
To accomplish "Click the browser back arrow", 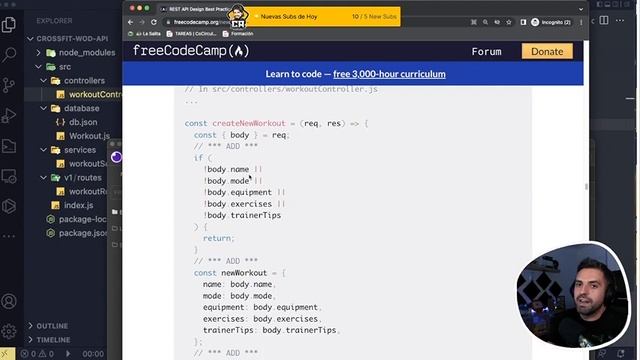I will [130, 22].
